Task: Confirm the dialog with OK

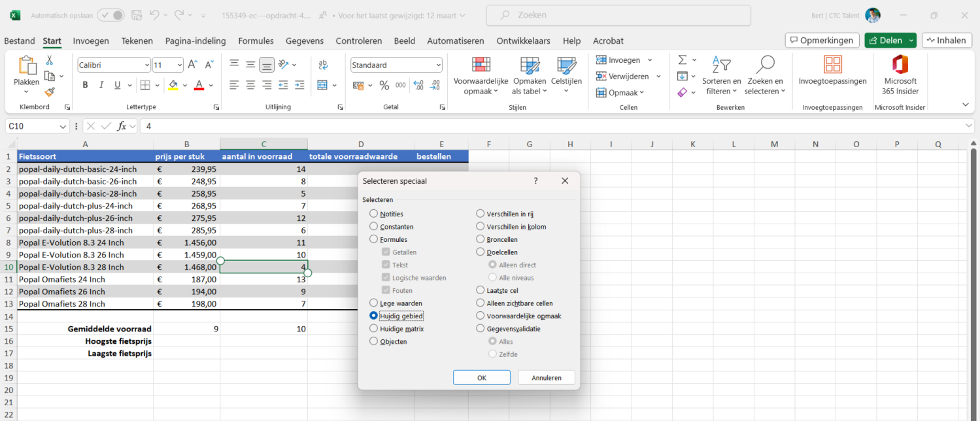Action: point(481,377)
